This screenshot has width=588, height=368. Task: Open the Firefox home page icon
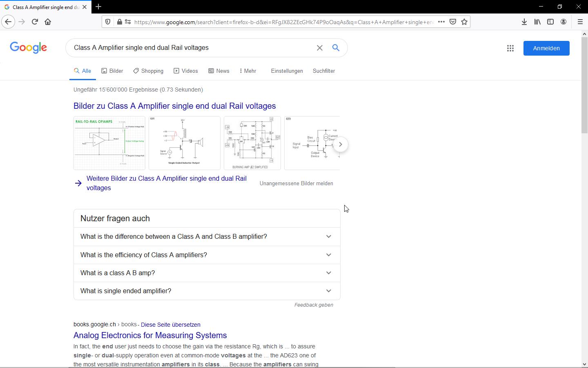pyautogui.click(x=48, y=22)
